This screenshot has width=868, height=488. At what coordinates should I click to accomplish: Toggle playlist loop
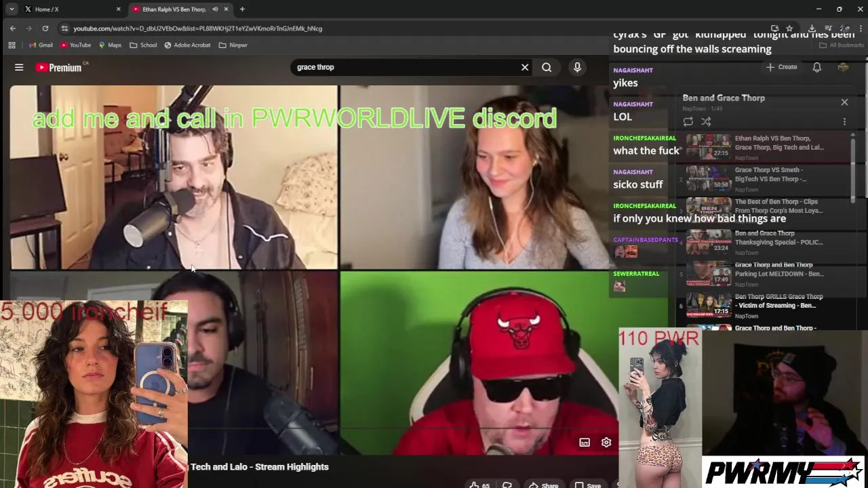(x=688, y=121)
